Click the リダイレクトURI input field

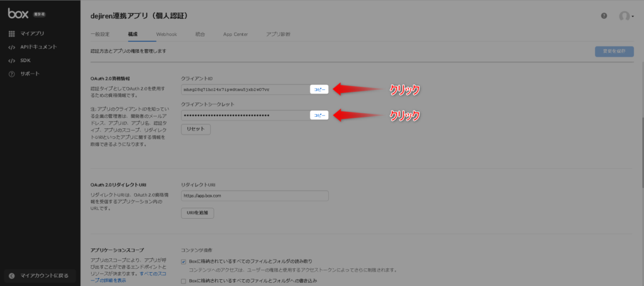pyautogui.click(x=255, y=195)
